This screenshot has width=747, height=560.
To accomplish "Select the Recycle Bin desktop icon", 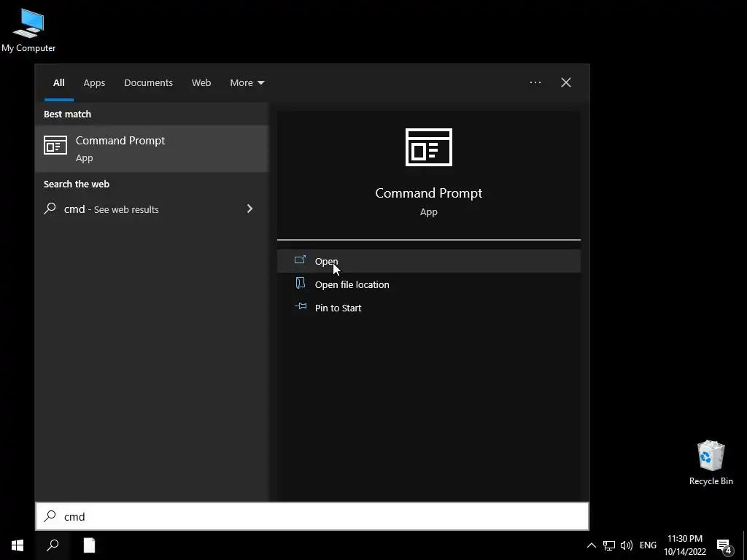I will (x=711, y=462).
